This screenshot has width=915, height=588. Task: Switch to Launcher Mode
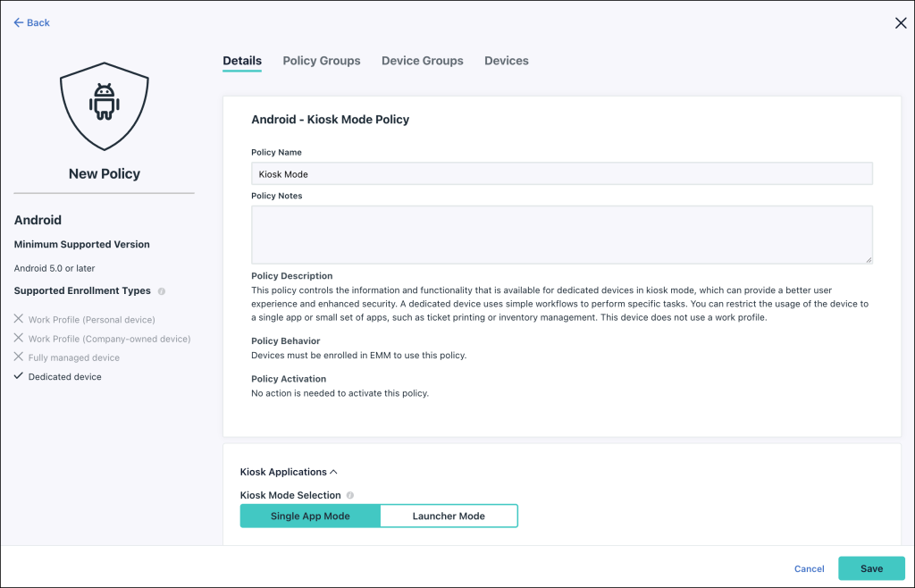click(449, 517)
